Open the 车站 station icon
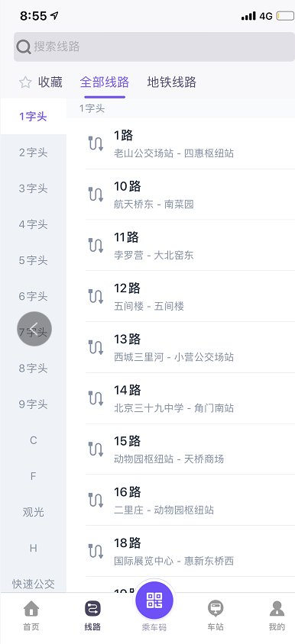 (216, 609)
